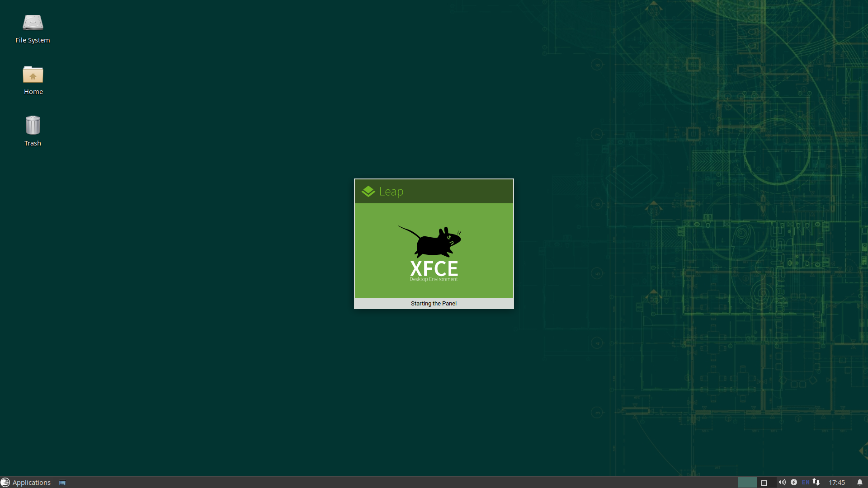Open the notification bell icon

click(x=860, y=482)
